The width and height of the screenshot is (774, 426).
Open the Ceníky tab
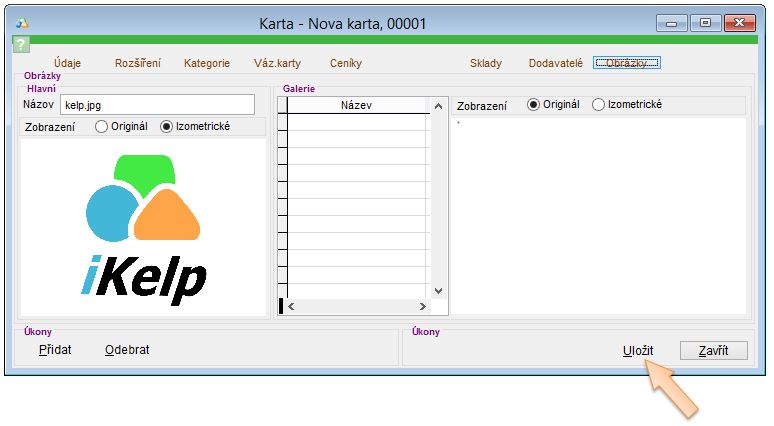tap(345, 63)
